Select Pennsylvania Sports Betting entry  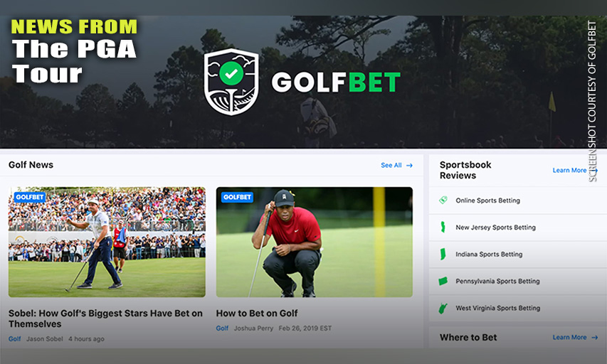point(518,282)
